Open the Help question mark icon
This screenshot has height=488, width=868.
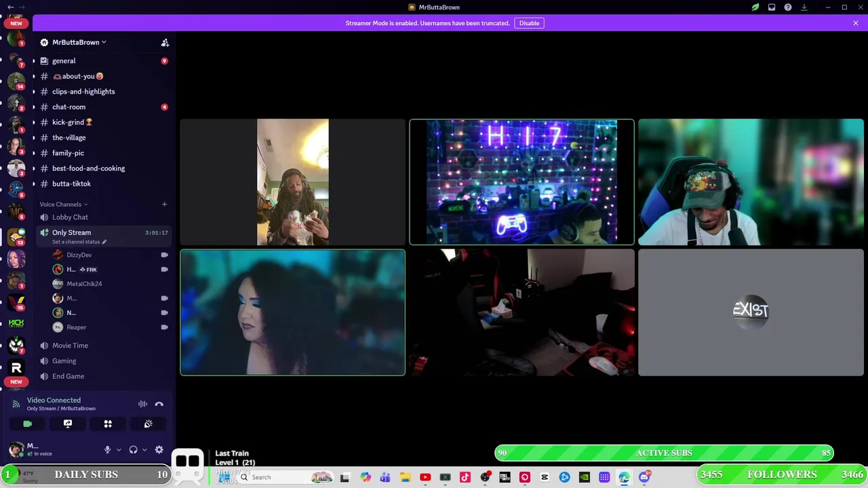point(788,7)
